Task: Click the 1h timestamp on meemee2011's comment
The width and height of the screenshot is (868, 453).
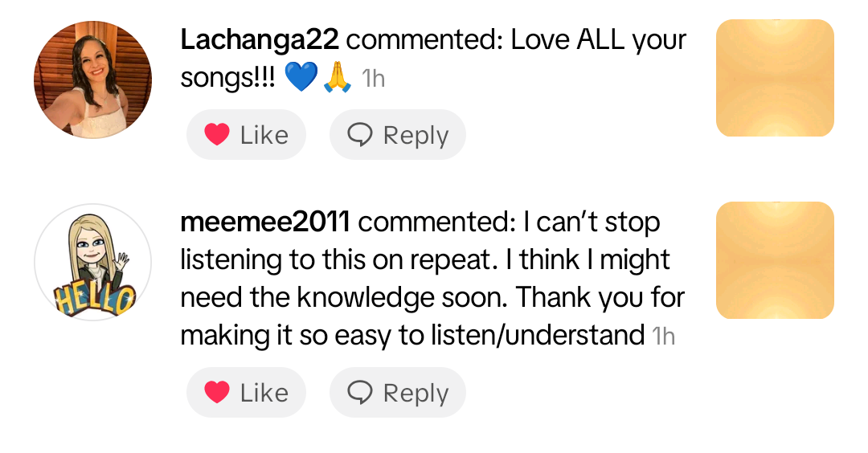Action: point(664,337)
